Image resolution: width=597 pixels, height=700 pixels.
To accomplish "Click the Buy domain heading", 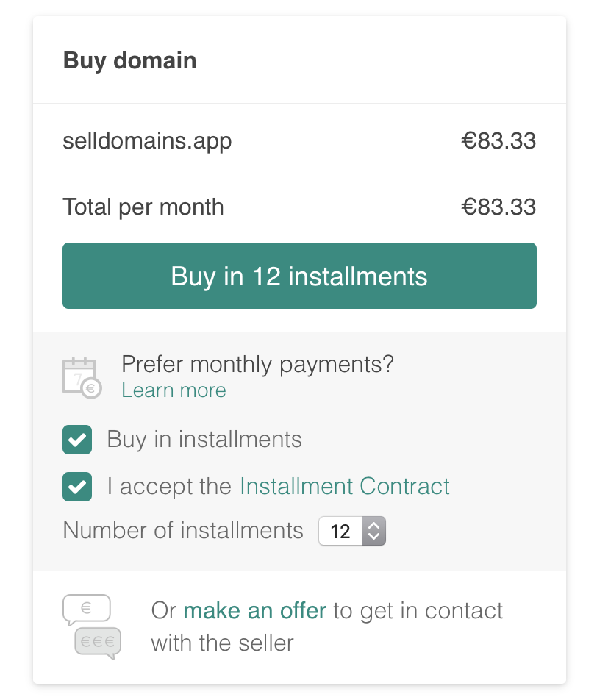I will pos(129,61).
